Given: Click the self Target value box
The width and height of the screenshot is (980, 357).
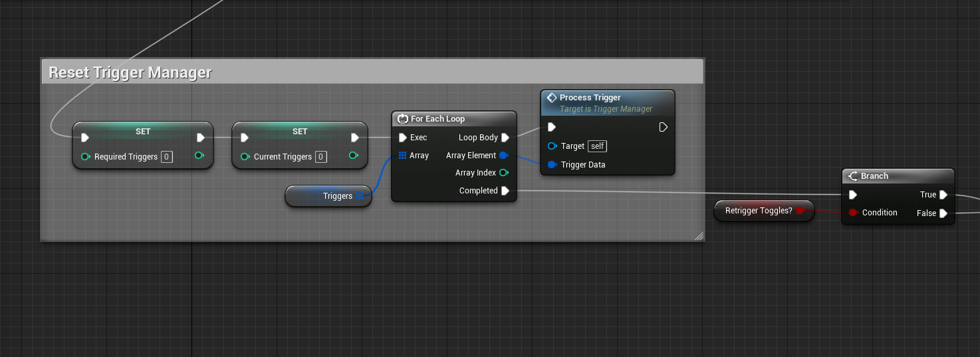Looking at the screenshot, I should point(597,146).
